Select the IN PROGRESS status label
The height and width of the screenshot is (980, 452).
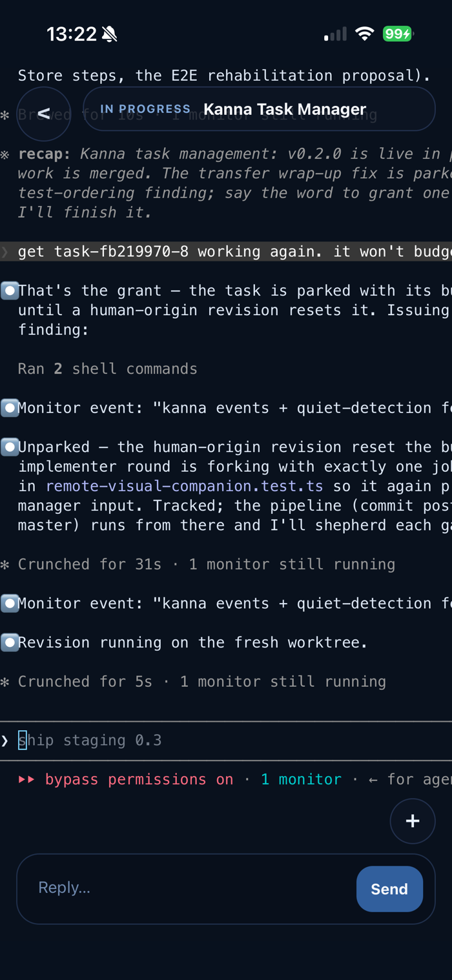click(x=145, y=109)
